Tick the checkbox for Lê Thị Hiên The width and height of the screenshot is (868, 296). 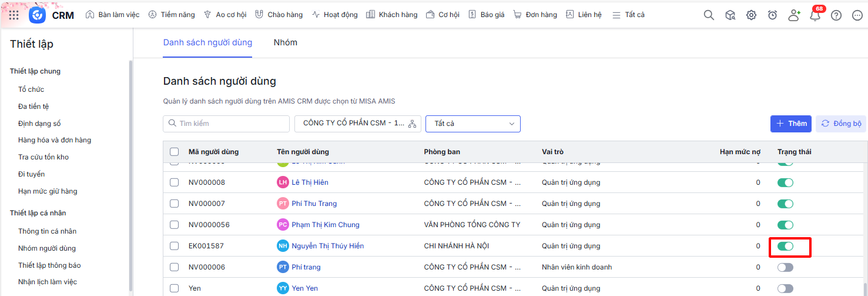[174, 182]
